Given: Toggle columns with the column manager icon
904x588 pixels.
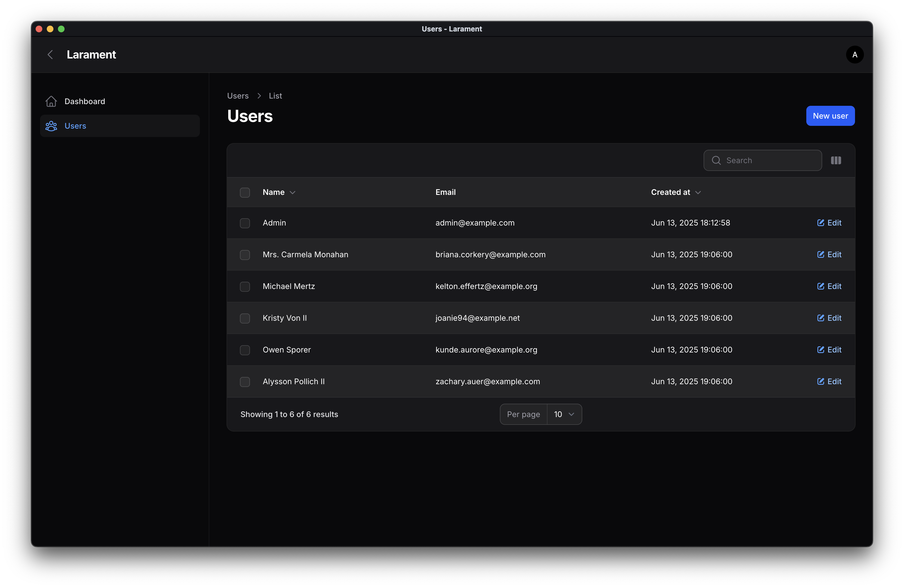Looking at the screenshot, I should pos(836,160).
